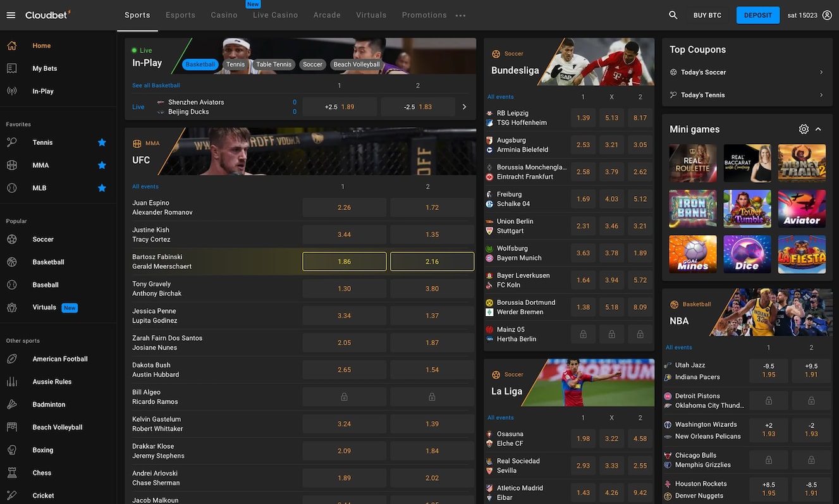Image resolution: width=839 pixels, height=504 pixels.
Task: Expand Today's Tennis coupon arrow
Action: (x=821, y=95)
